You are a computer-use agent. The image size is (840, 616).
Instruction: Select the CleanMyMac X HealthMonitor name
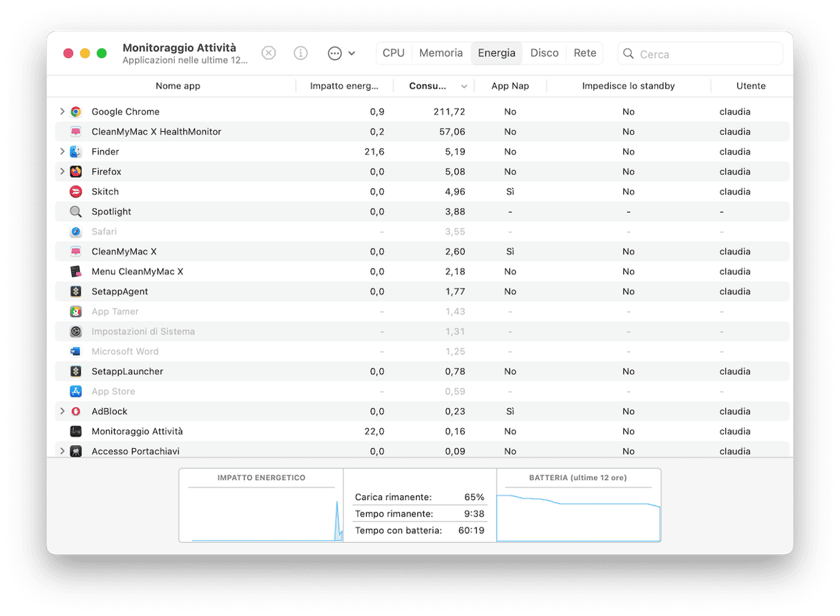(x=157, y=132)
